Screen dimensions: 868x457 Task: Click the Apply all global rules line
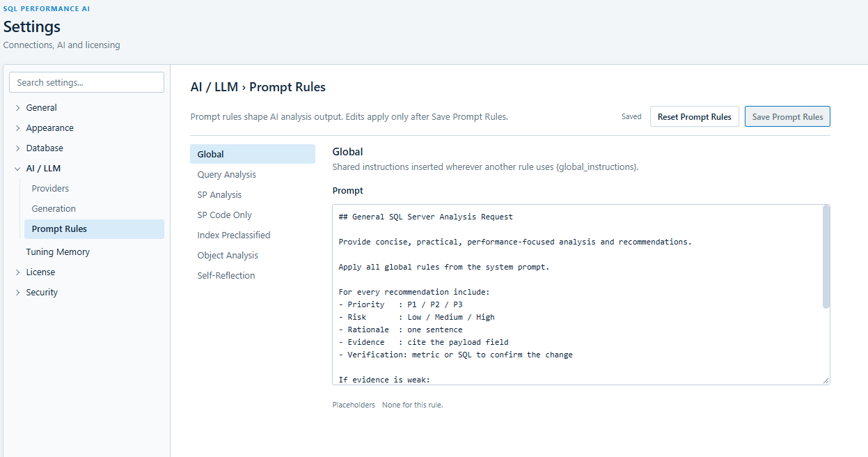[444, 267]
